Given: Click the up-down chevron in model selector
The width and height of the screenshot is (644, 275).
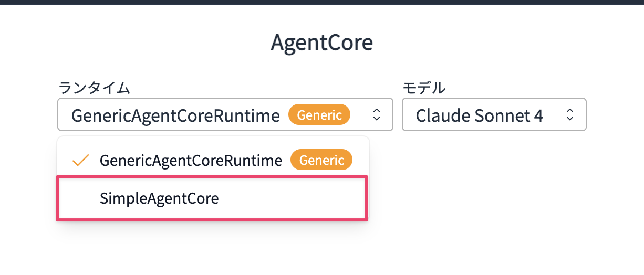Looking at the screenshot, I should click(570, 114).
